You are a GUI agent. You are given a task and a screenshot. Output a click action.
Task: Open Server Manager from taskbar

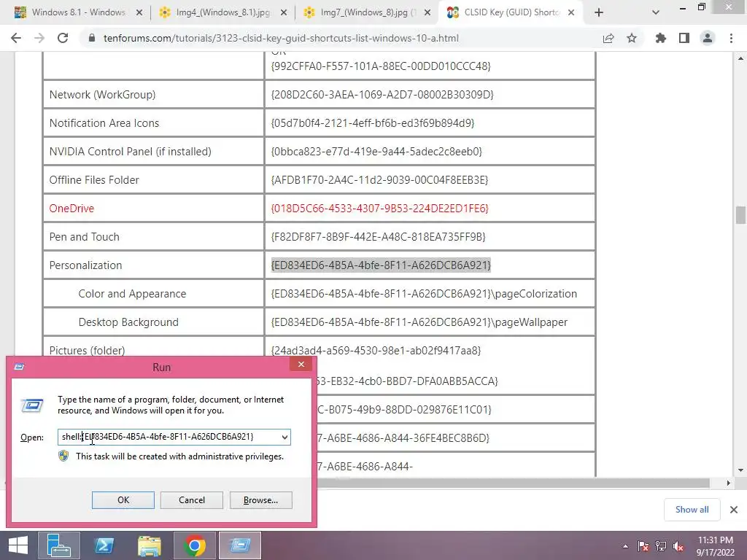tap(59, 545)
